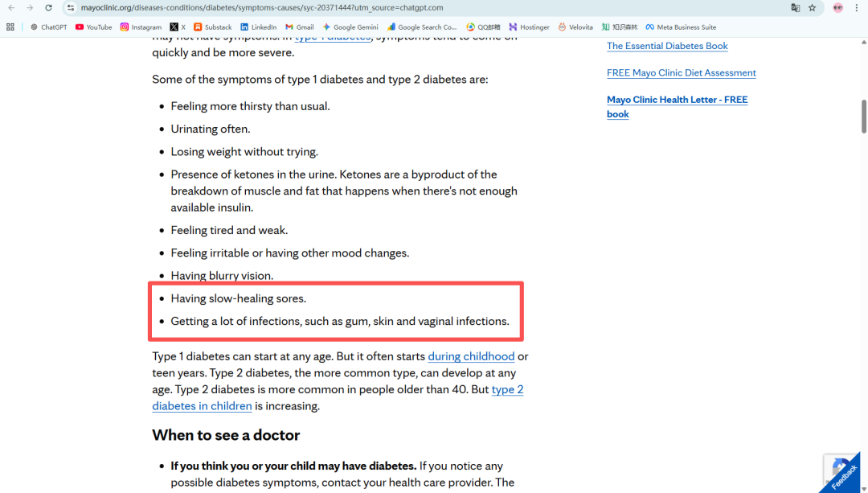Open the Gmail bookmark
This screenshot has height=493, width=868.
[x=300, y=27]
